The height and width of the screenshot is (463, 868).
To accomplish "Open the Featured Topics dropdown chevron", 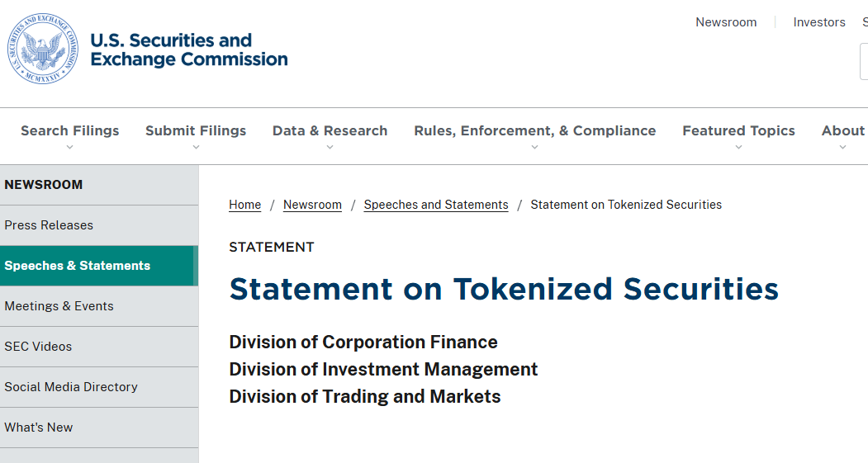I will tap(738, 148).
